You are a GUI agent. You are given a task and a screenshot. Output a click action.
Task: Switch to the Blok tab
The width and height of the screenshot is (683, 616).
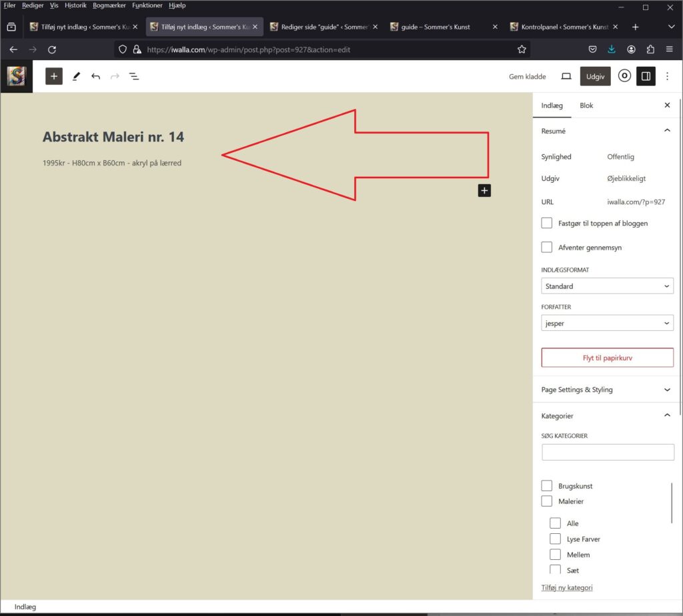click(x=586, y=105)
